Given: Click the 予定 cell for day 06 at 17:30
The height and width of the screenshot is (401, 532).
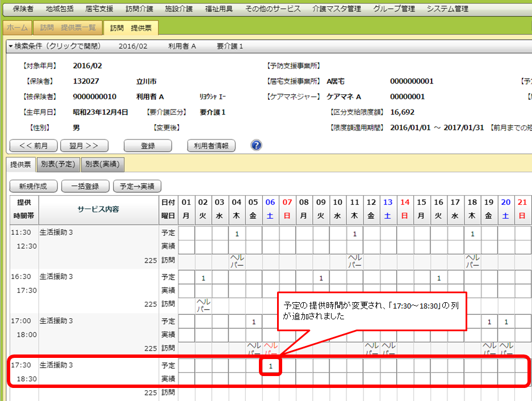Looking at the screenshot, I should point(271,366).
